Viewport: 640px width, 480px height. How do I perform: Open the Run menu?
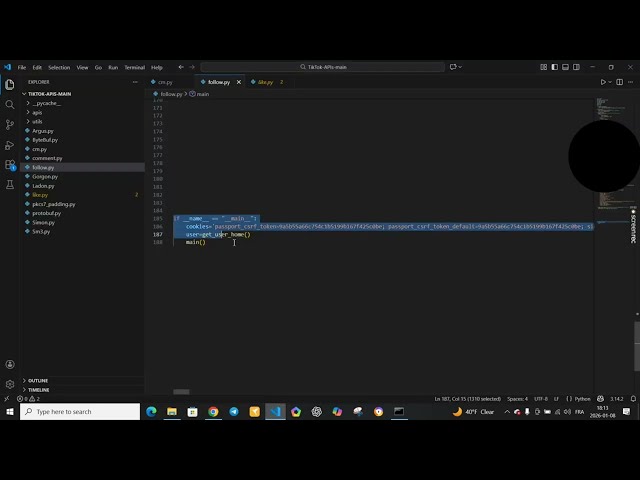(113, 67)
